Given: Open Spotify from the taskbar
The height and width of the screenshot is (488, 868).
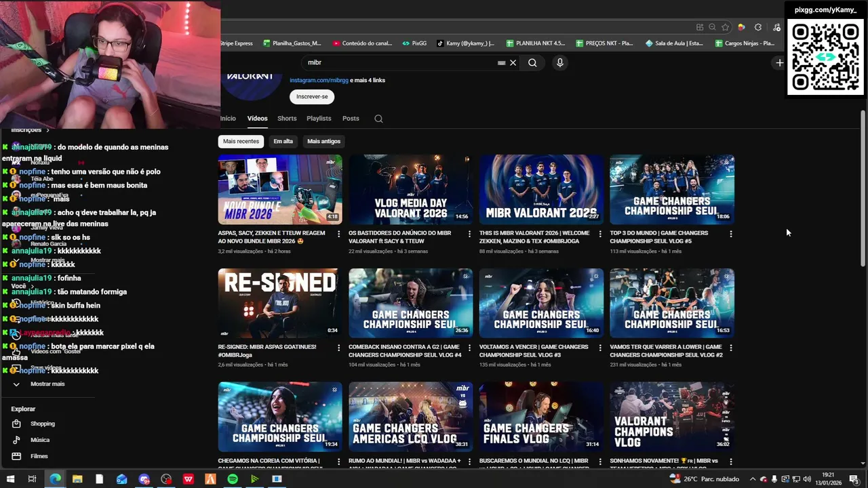Looking at the screenshot, I should (233, 479).
